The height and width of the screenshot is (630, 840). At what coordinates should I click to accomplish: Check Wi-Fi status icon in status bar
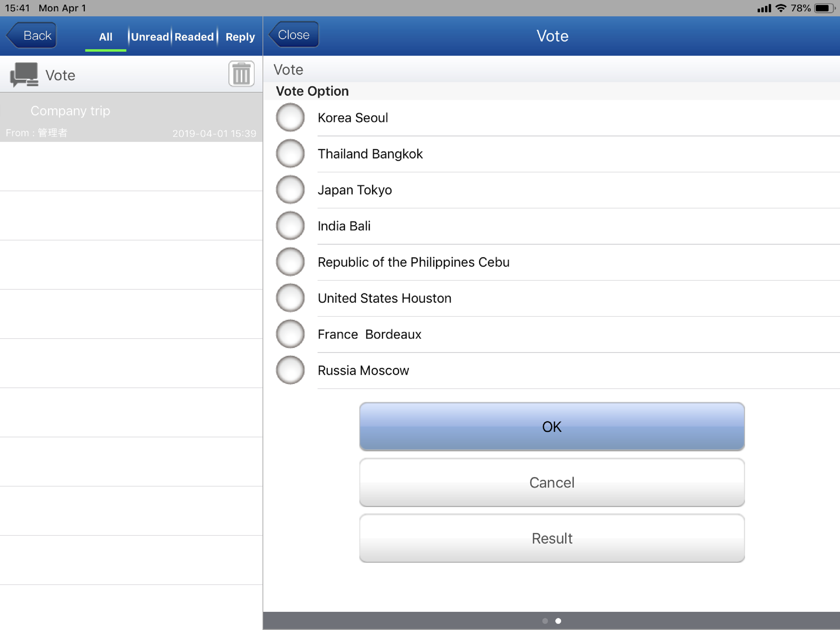pos(781,8)
